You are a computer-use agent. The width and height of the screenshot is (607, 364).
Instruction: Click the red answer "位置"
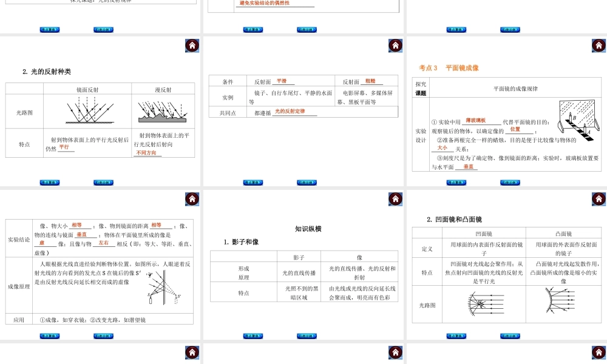click(515, 130)
